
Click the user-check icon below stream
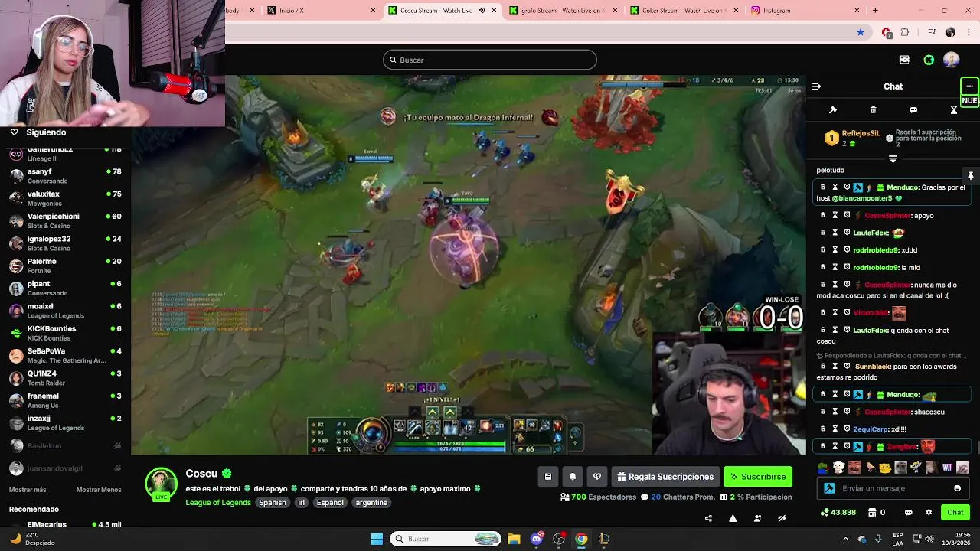pyautogui.click(x=757, y=518)
